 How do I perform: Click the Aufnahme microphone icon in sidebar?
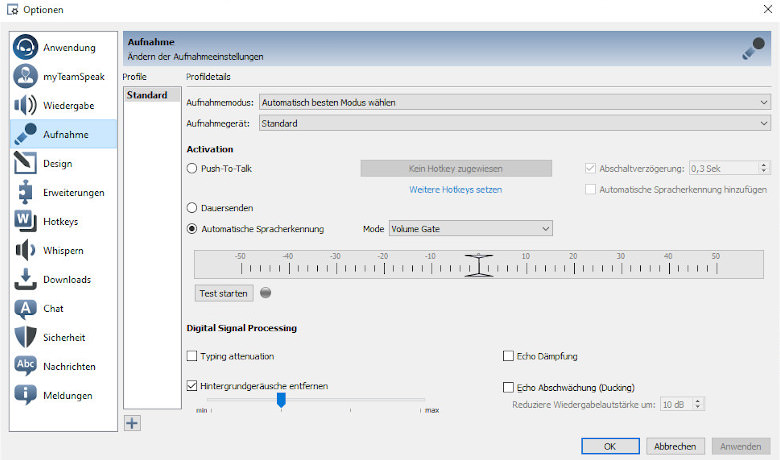[25, 134]
